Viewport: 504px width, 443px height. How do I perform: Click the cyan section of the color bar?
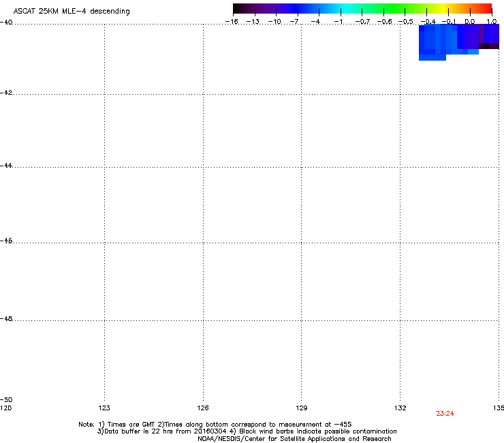pyautogui.click(x=345, y=9)
